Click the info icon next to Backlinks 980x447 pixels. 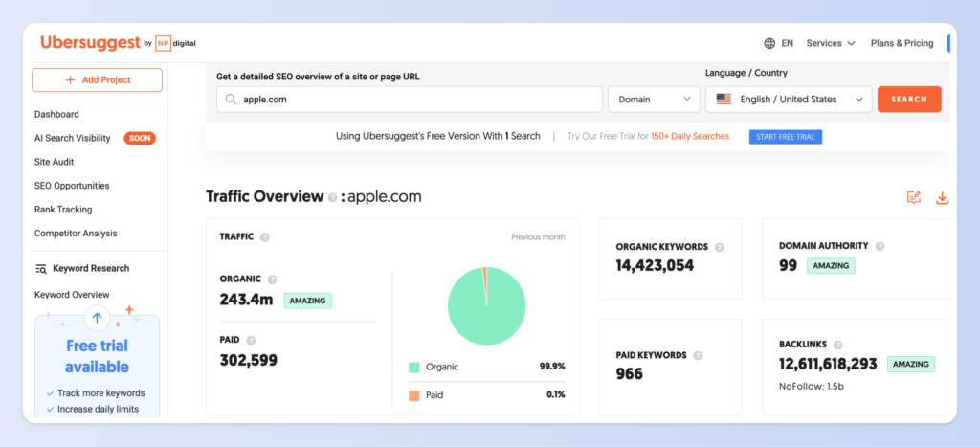coord(837,345)
